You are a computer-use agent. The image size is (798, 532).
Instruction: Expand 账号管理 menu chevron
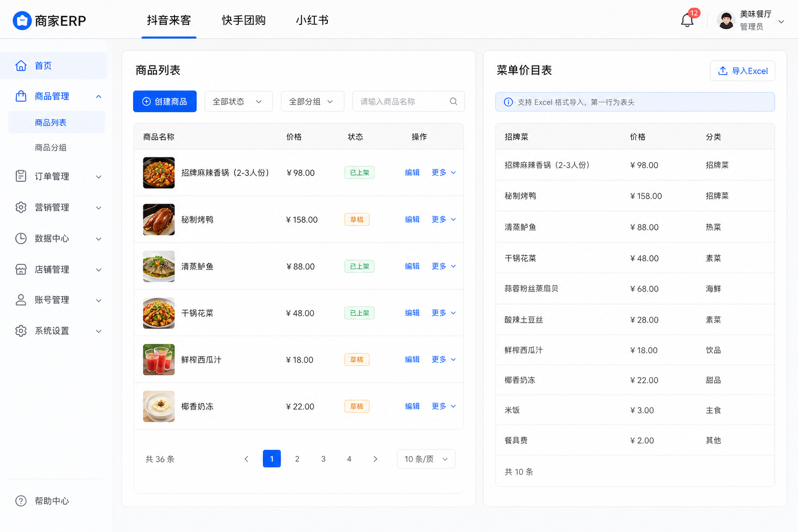pos(99,300)
